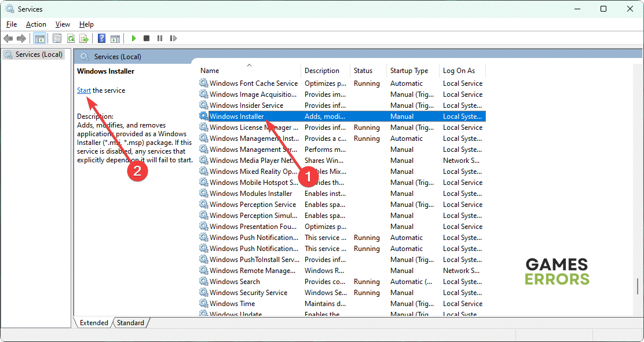Image resolution: width=644 pixels, height=342 pixels.
Task: Click the Export List toolbar icon
Action: 84,38
